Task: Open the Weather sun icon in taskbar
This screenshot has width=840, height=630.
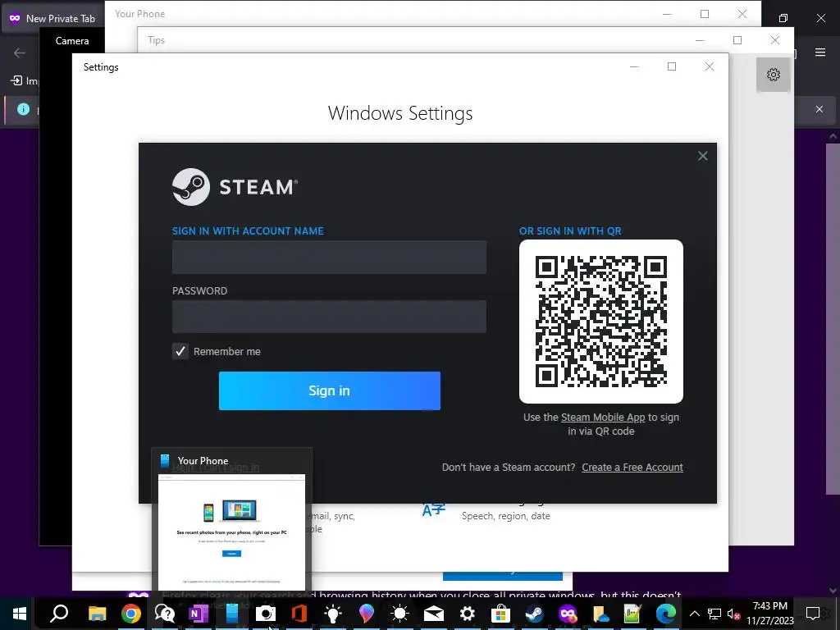Action: (399, 614)
